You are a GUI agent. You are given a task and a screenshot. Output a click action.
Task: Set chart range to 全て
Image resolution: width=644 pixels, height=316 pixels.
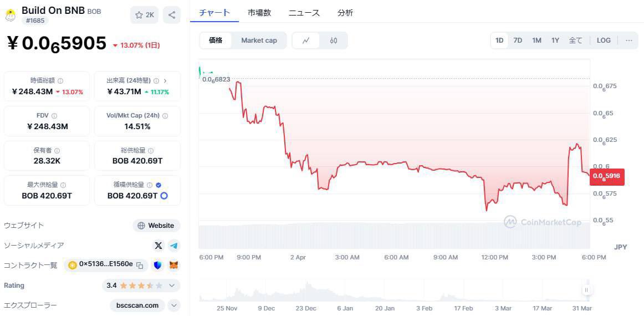(x=575, y=40)
